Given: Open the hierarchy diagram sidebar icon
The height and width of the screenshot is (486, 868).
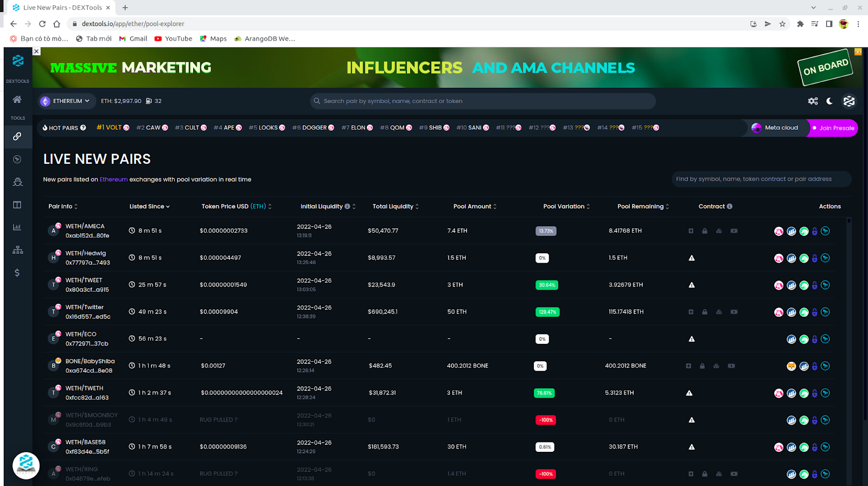Looking at the screenshot, I should point(17,250).
